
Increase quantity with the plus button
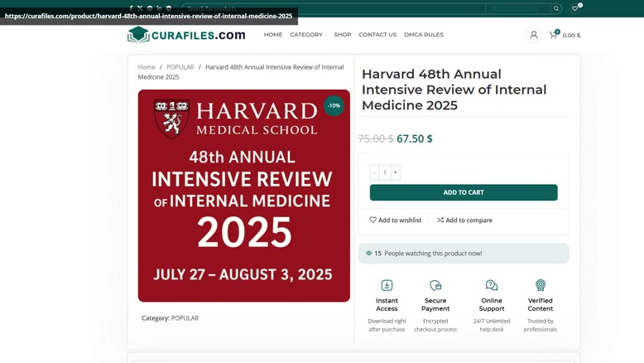click(395, 172)
